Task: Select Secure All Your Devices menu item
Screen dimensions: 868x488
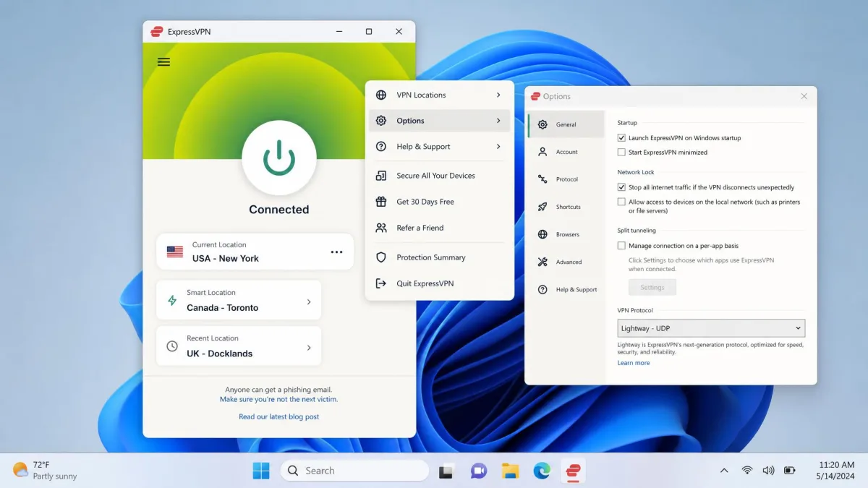Action: tap(440, 176)
